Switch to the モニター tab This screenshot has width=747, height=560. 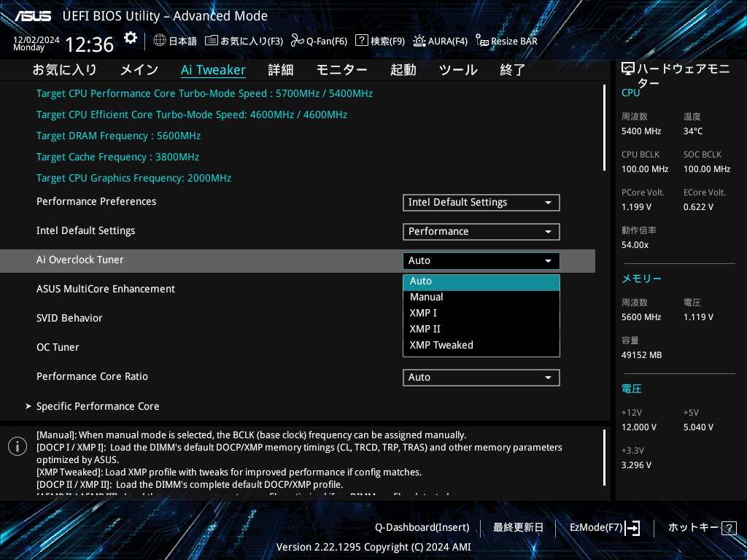[x=341, y=70]
